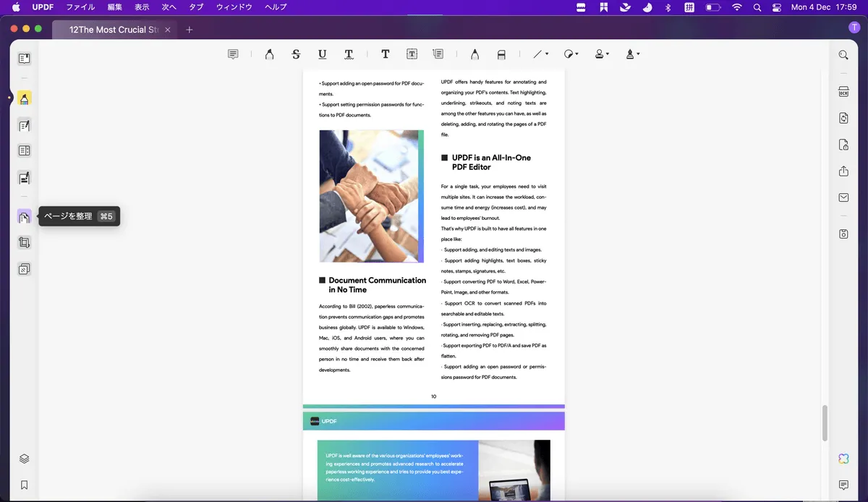
Task: Open the Layers panel icon
Action: click(24, 459)
